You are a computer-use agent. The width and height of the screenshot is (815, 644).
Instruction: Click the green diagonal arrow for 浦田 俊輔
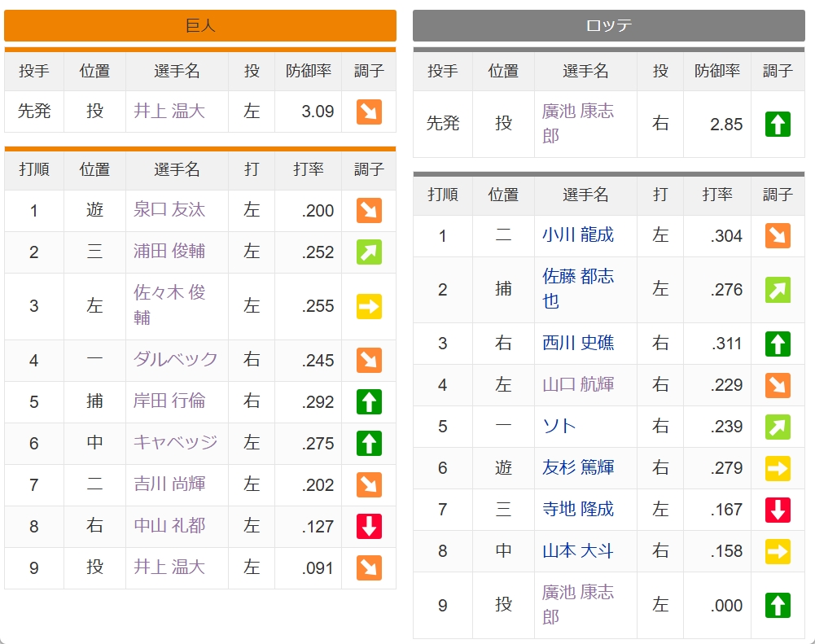(x=369, y=252)
